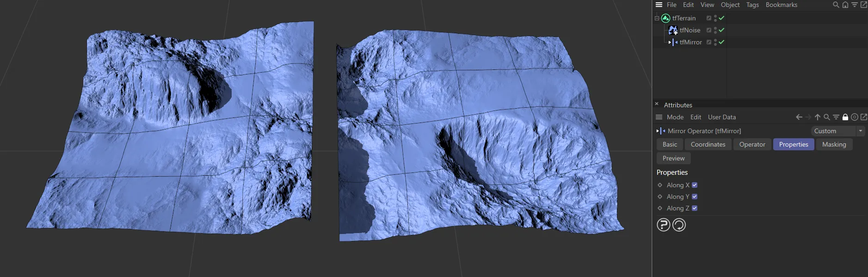The height and width of the screenshot is (277, 868).
Task: Click the circular reset arrow icon
Action: [x=679, y=225]
